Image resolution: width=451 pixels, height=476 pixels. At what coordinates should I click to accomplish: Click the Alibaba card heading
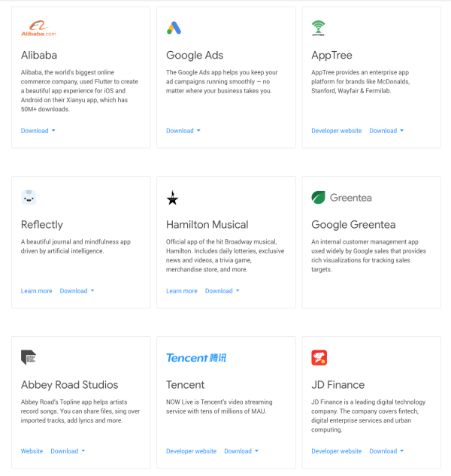click(39, 55)
